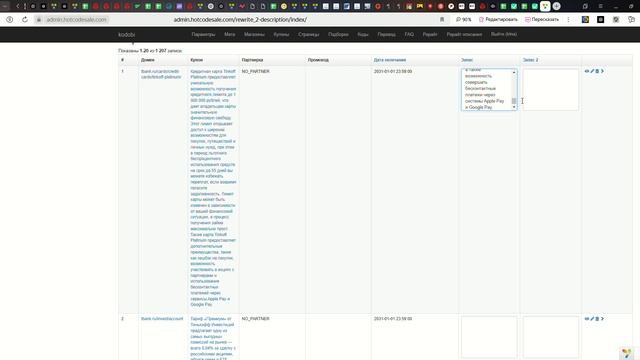The image size is (640, 360).
Task: Open the 90% zoom indicator
Action: tap(464, 20)
